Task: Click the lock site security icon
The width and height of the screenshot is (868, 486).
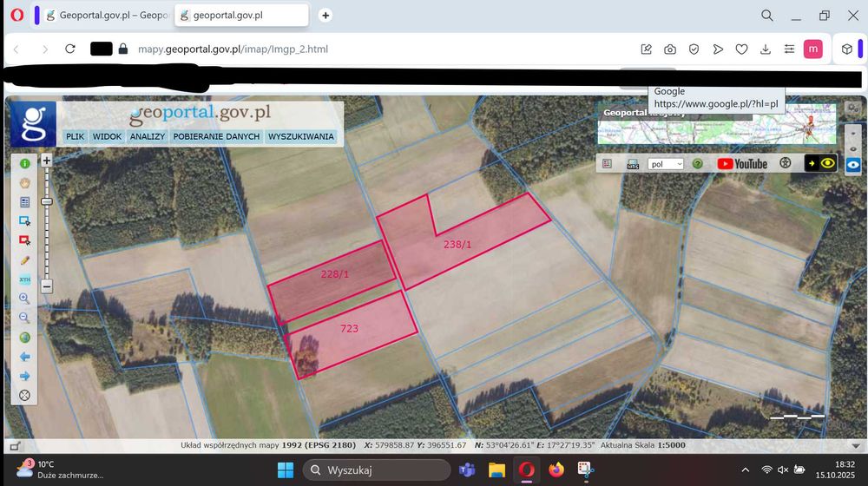Action: pos(123,49)
